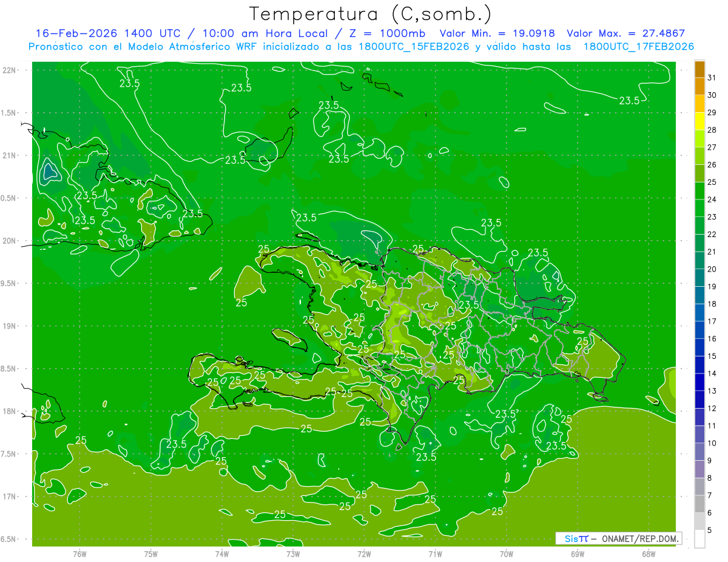Click the orange legend swatch between 30 and 31
This screenshot has height=562, width=728.
point(699,86)
